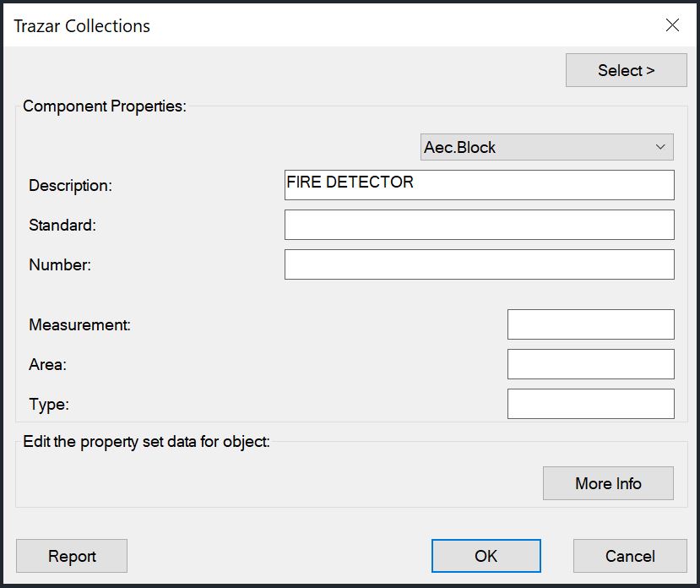Click the Area input box
Screen dimensions: 700x588
tap(590, 364)
